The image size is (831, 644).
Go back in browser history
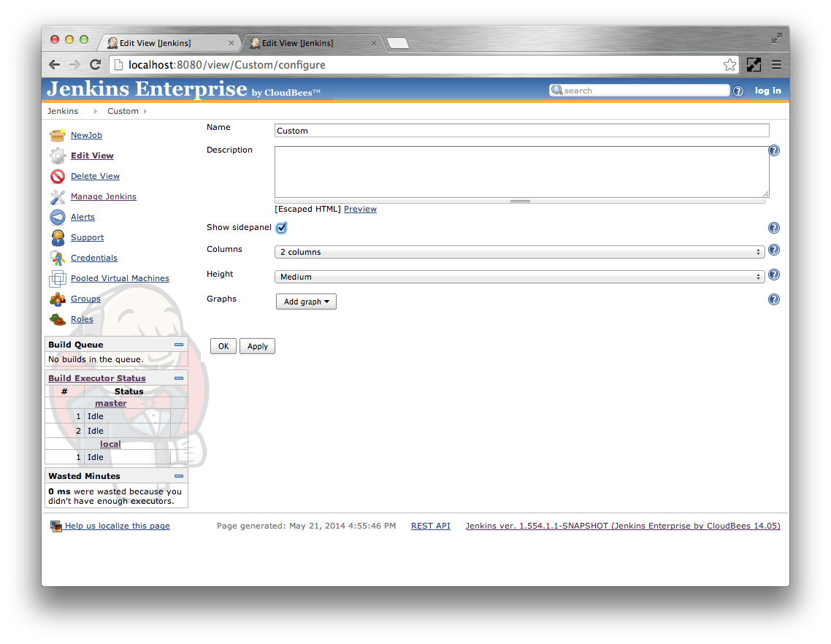pyautogui.click(x=54, y=65)
